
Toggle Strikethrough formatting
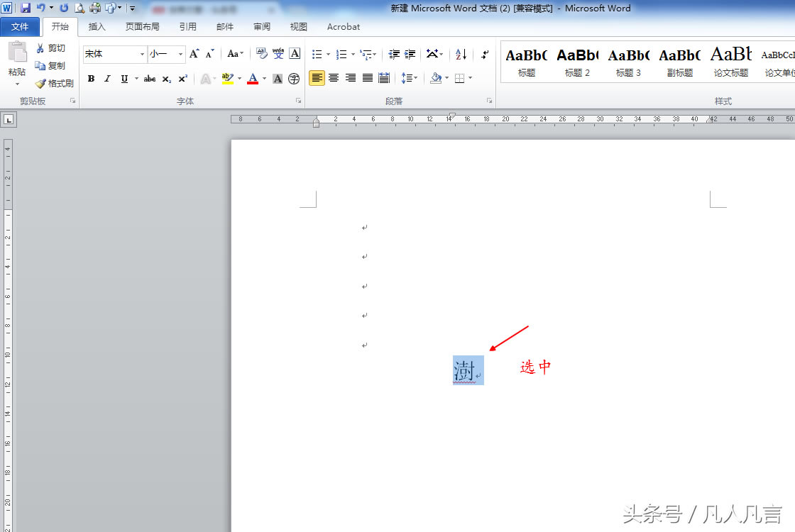coord(150,79)
